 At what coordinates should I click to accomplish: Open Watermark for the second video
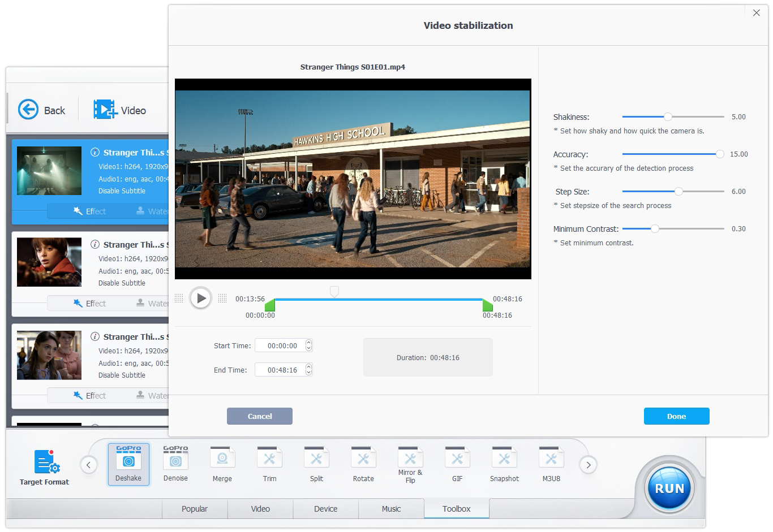tap(152, 303)
